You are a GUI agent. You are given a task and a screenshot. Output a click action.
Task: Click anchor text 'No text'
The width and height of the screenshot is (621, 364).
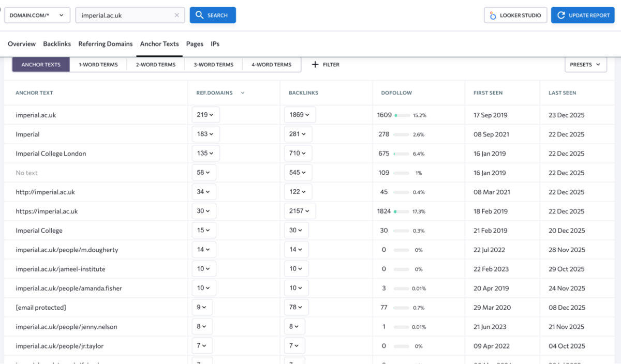tap(26, 173)
